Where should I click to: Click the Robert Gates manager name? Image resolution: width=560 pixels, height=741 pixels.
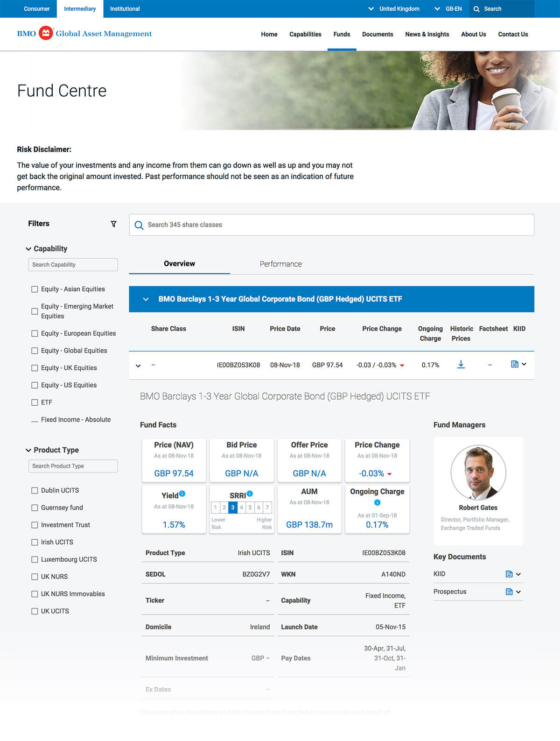[x=478, y=508]
